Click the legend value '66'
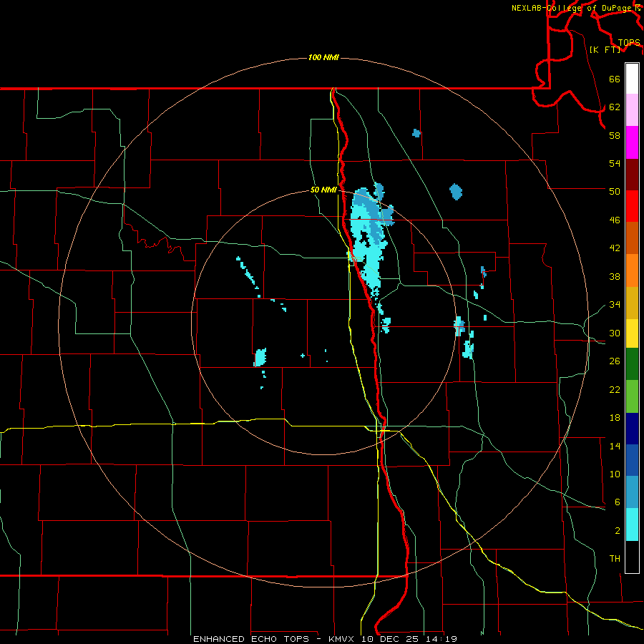The image size is (644, 644). pos(615,79)
